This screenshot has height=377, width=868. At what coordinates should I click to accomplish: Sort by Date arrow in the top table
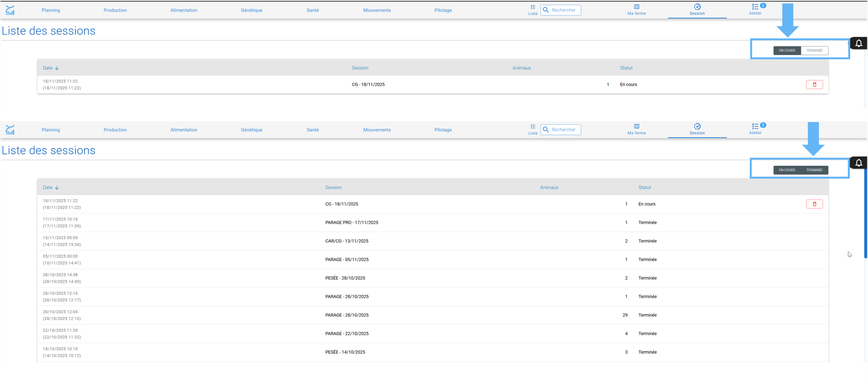coord(57,68)
